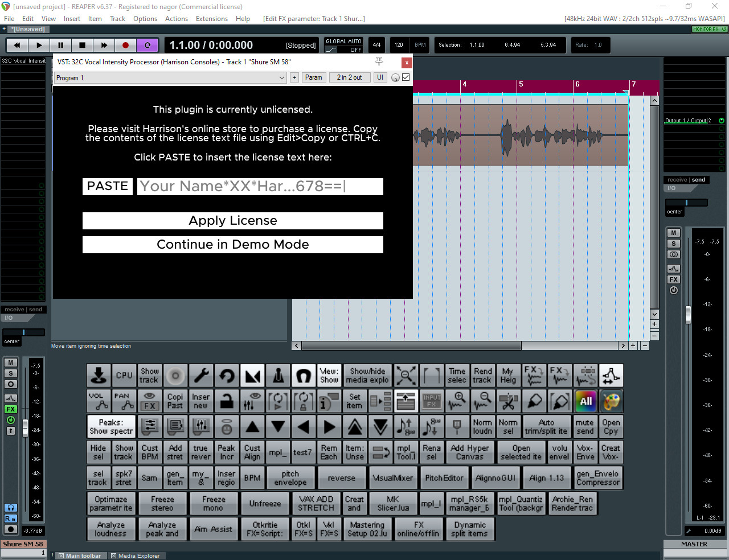Open the Global Auto automation mode selector
The image size is (729, 560).
pyautogui.click(x=343, y=45)
